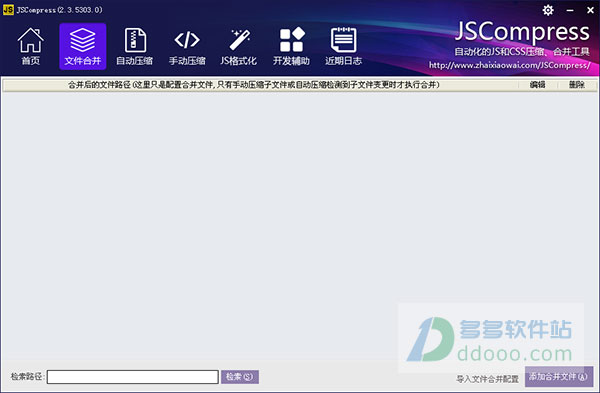Open the JS格式化 formatter tool

239,46
